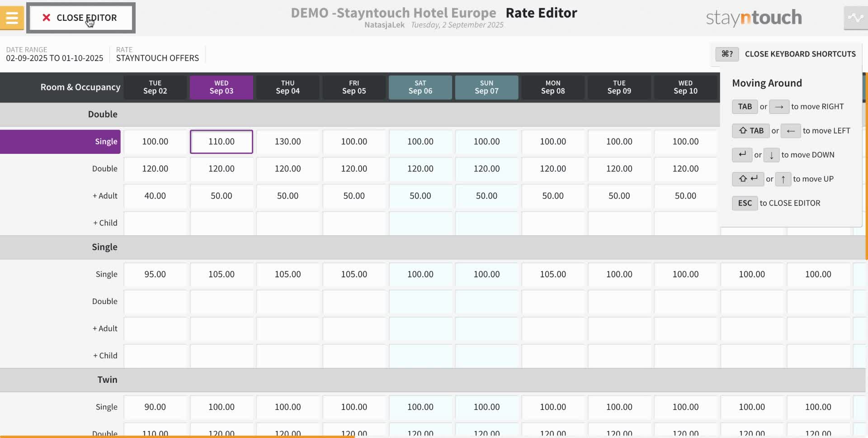The height and width of the screenshot is (438, 868).
Task: Click the TAB key hint for moving right
Action: click(x=745, y=106)
